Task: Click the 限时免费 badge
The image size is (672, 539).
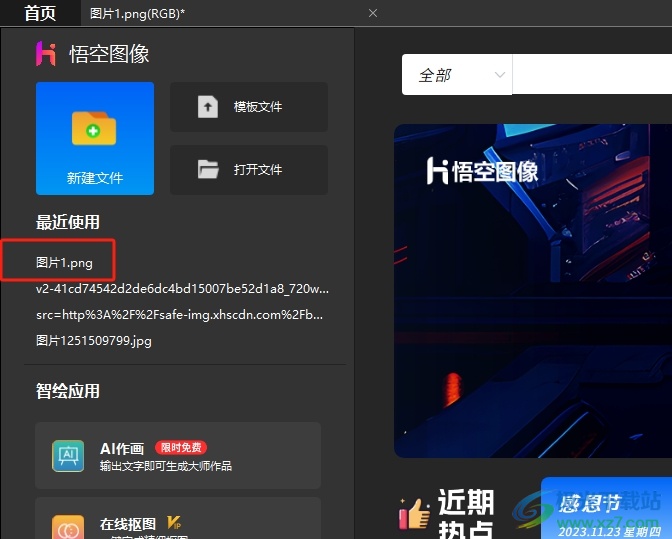Action: (181, 448)
